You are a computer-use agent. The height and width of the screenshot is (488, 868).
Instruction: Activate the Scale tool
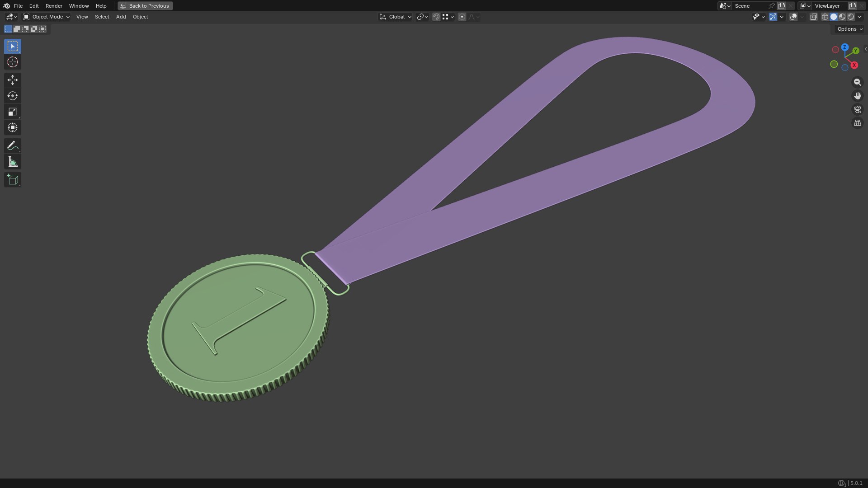13,112
